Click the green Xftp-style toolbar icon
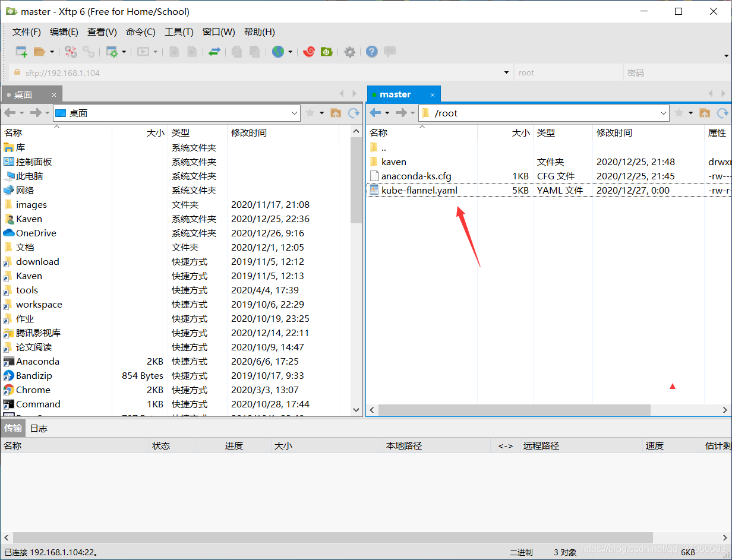This screenshot has width=732, height=560. (326, 52)
